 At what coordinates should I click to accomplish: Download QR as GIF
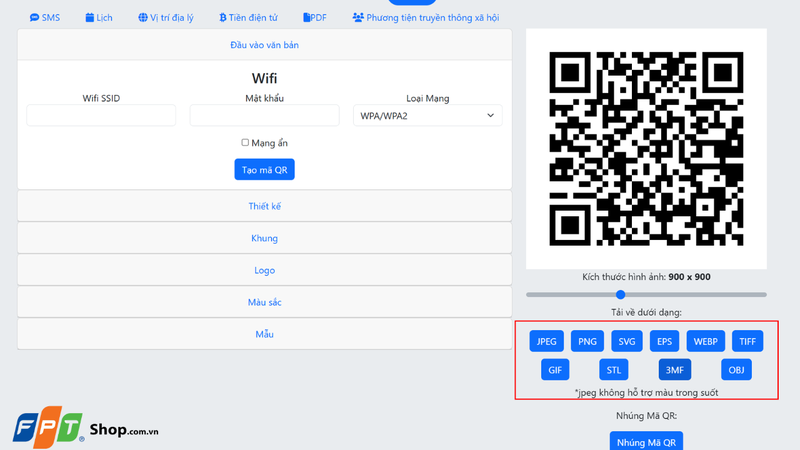[x=555, y=370]
